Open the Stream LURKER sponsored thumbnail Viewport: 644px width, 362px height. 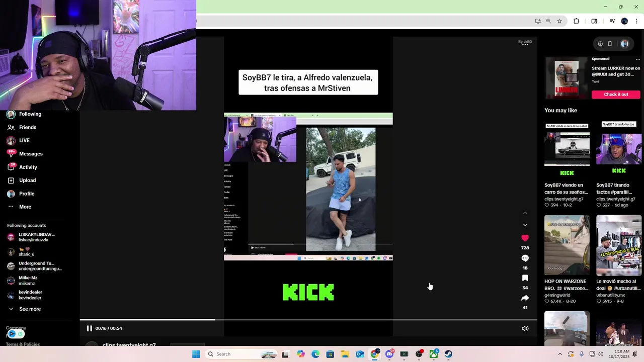567,78
